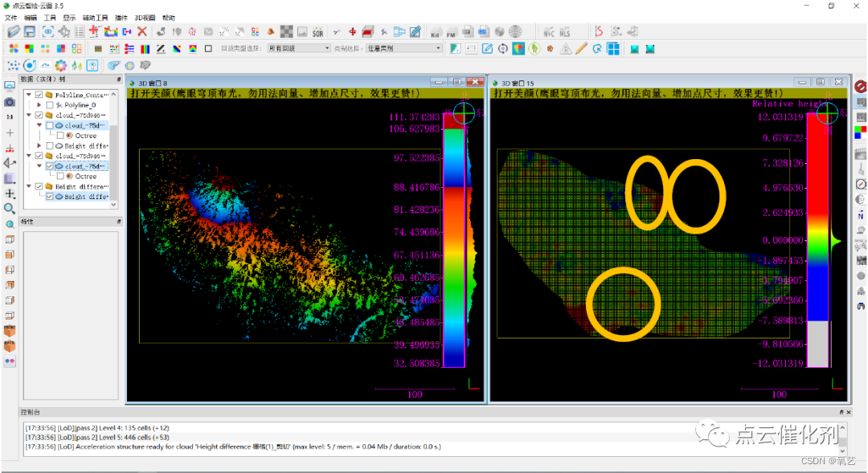
Task: Click the wireframe globe icon
Action: pos(515,32)
